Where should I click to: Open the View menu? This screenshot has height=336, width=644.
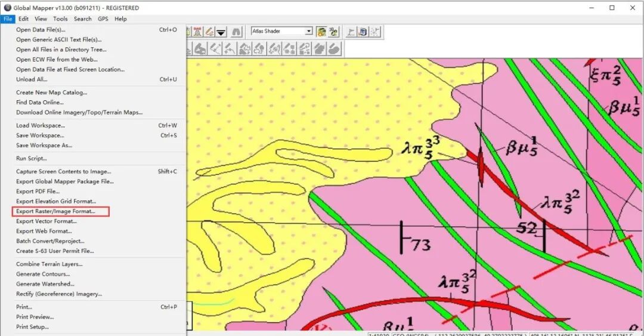pyautogui.click(x=41, y=19)
